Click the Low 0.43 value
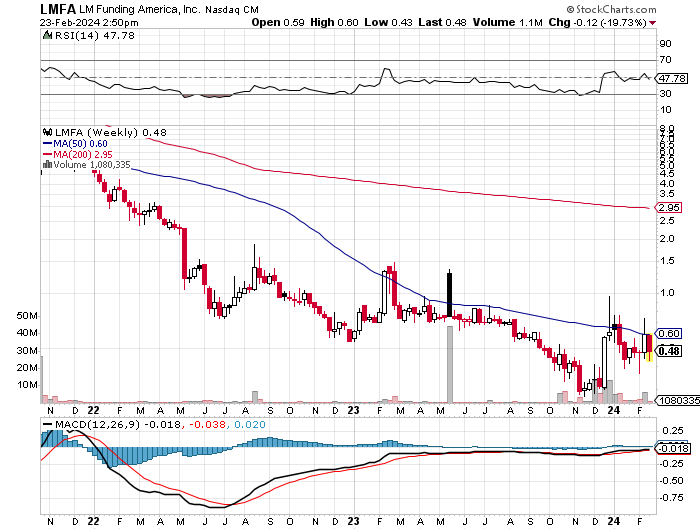The width and height of the screenshot is (700, 530). click(x=388, y=22)
